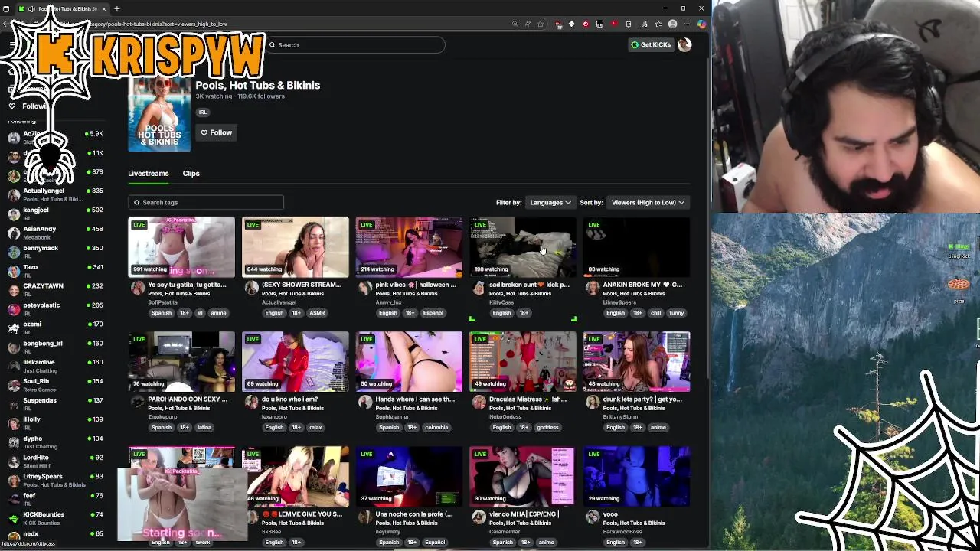Click the IRL category tag

click(x=203, y=112)
